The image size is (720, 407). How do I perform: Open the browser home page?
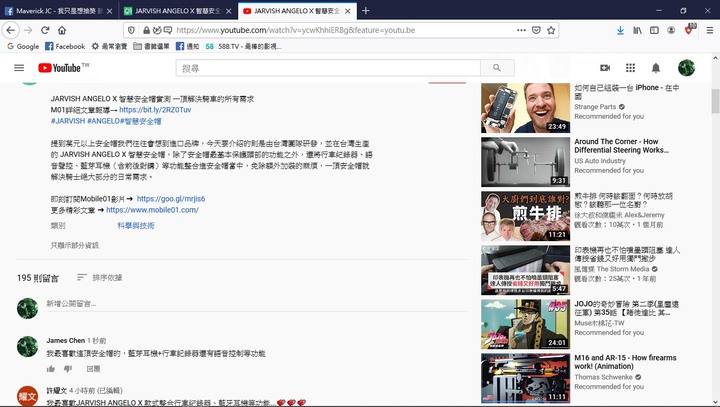click(x=62, y=30)
